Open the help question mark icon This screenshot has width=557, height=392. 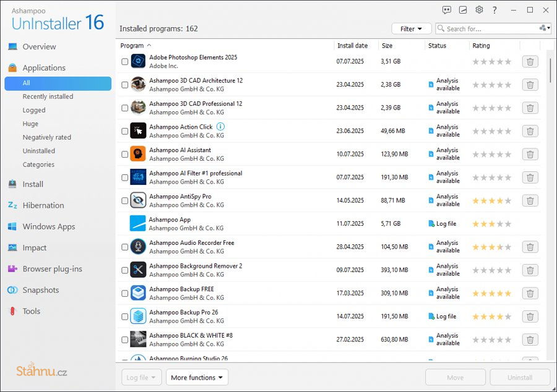(x=494, y=10)
